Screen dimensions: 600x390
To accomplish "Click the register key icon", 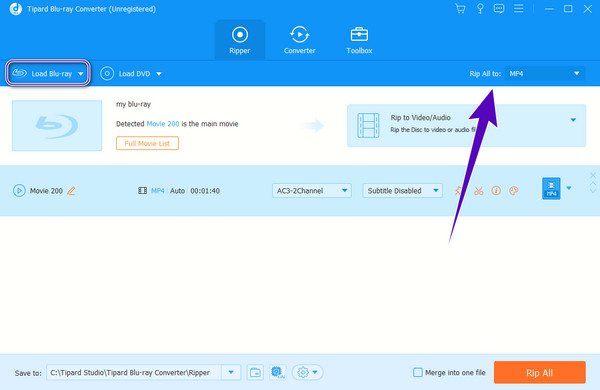I will coord(480,8).
